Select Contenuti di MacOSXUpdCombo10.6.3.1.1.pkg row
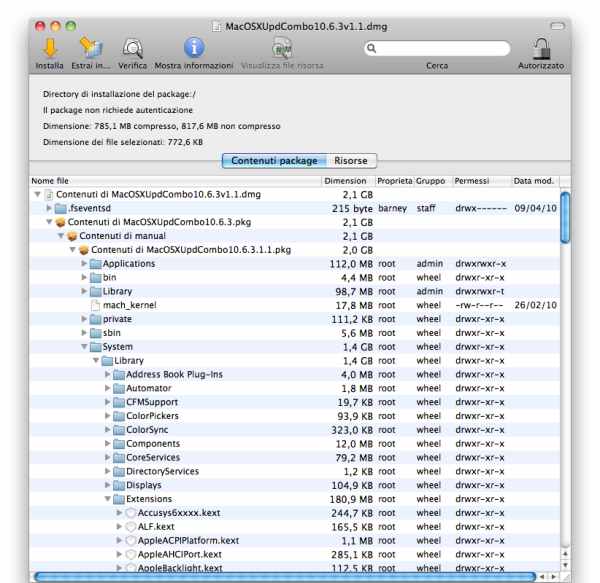The height and width of the screenshot is (583, 600). click(295, 250)
